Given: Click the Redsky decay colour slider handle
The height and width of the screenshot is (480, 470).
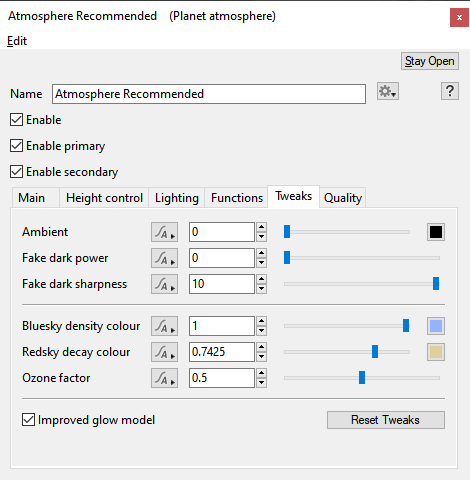Looking at the screenshot, I should (375, 352).
